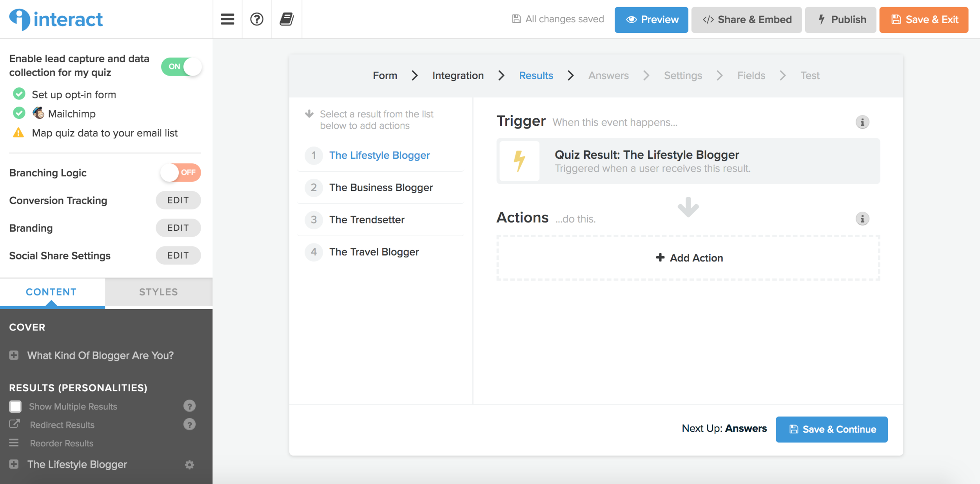980x484 pixels.
Task: Click Map quiz data to your email list
Action: 105,133
